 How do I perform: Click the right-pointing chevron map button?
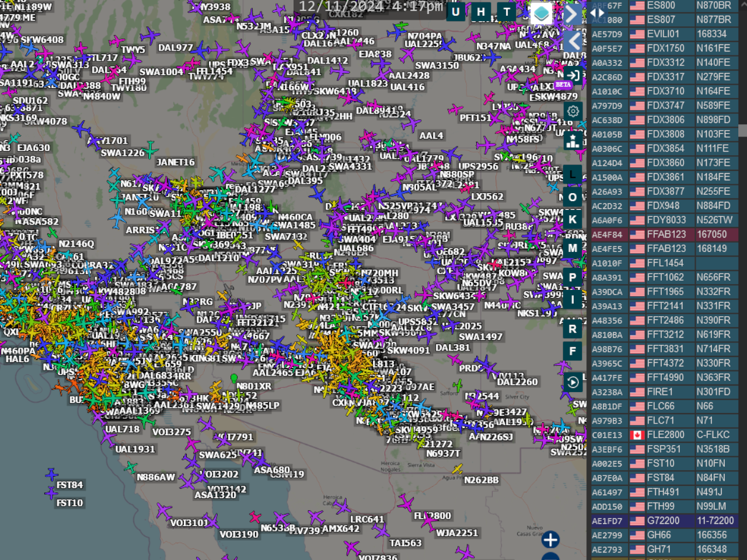pyautogui.click(x=572, y=14)
